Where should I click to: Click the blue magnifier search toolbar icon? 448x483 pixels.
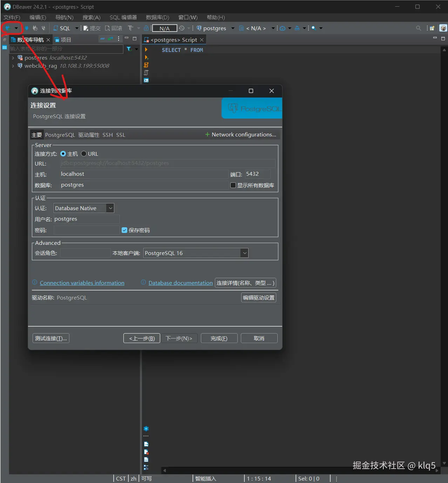tap(314, 28)
